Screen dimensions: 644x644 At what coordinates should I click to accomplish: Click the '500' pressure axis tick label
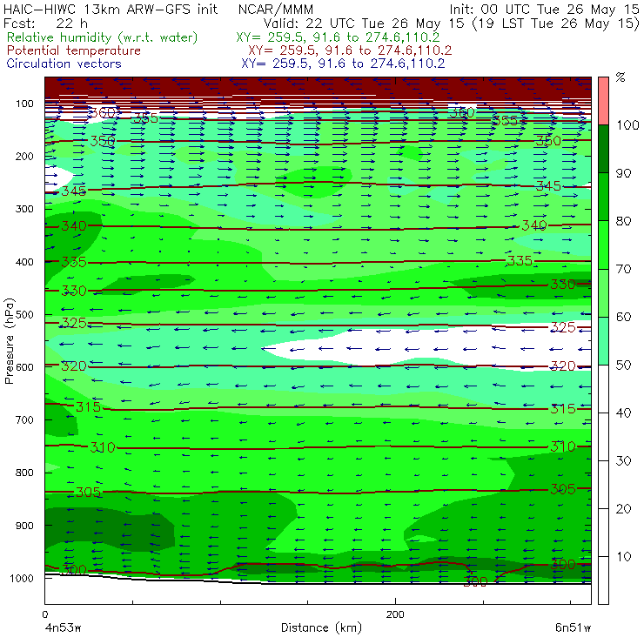[24, 314]
